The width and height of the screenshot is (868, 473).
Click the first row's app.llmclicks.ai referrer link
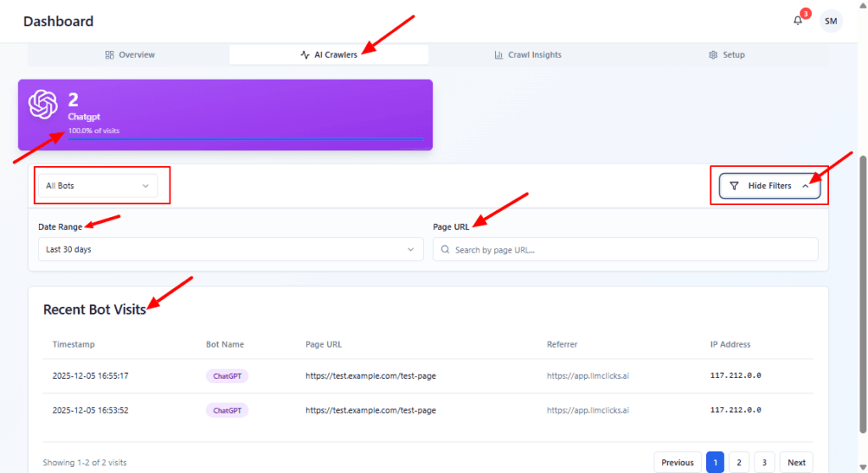[587, 376]
